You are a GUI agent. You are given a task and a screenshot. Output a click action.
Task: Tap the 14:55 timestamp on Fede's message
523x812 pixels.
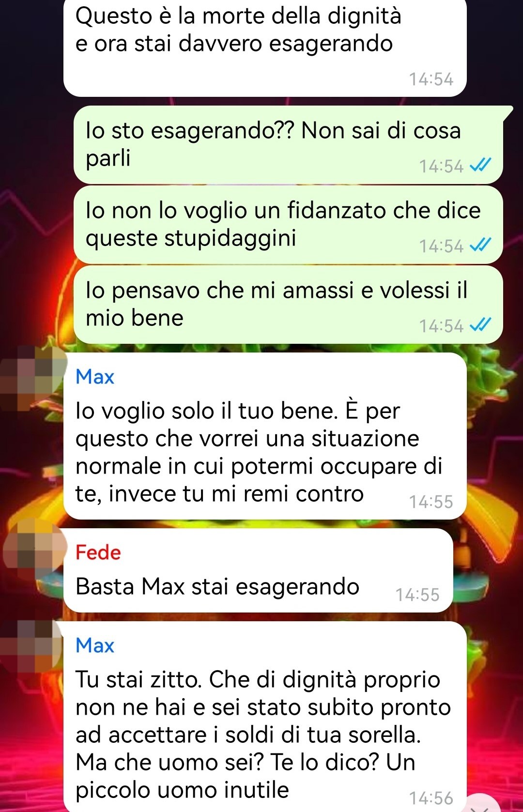coord(417,595)
